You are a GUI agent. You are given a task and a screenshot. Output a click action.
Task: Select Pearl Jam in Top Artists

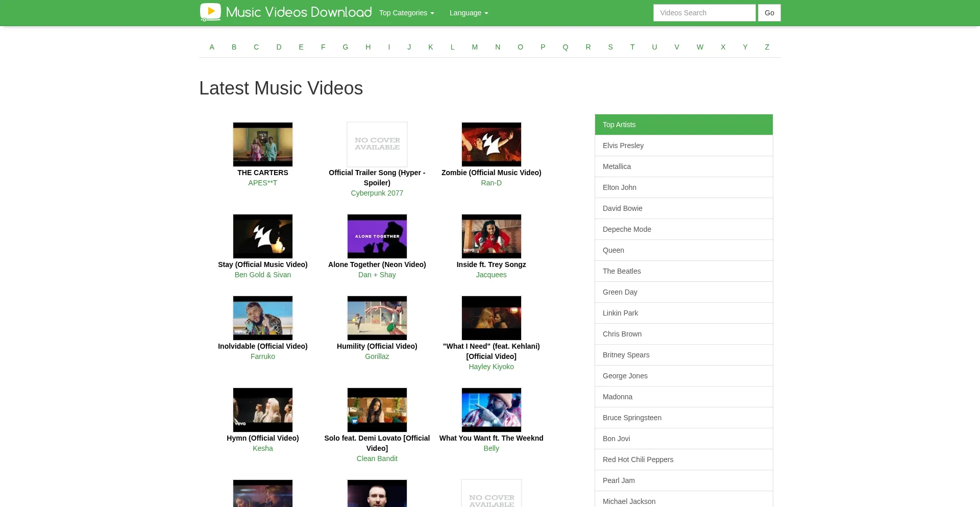pyautogui.click(x=684, y=480)
